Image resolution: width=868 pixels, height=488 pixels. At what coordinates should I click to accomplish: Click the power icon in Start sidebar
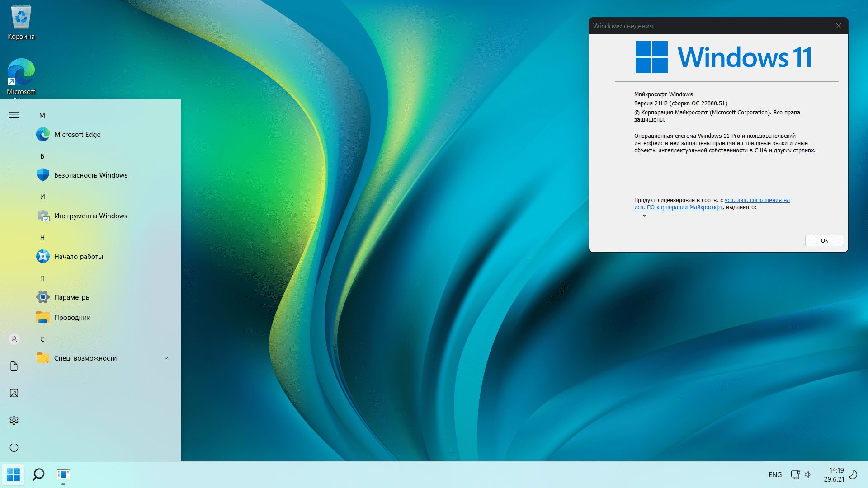14,447
